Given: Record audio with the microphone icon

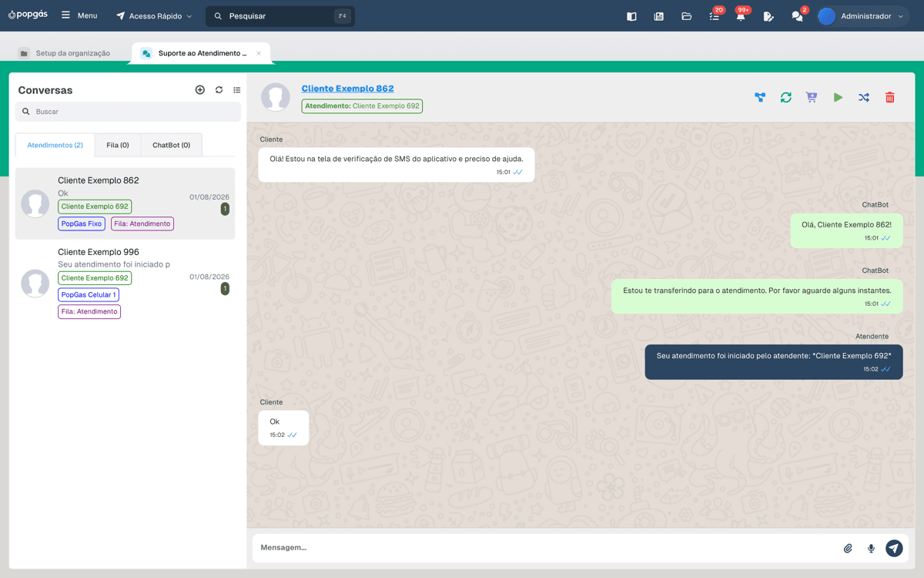Looking at the screenshot, I should [x=871, y=548].
